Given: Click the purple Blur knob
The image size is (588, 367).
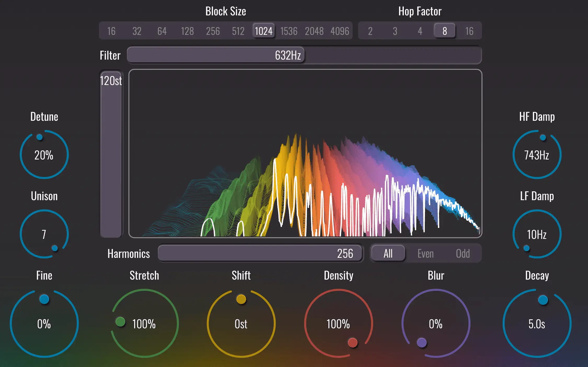Looking at the screenshot, I should 436,323.
